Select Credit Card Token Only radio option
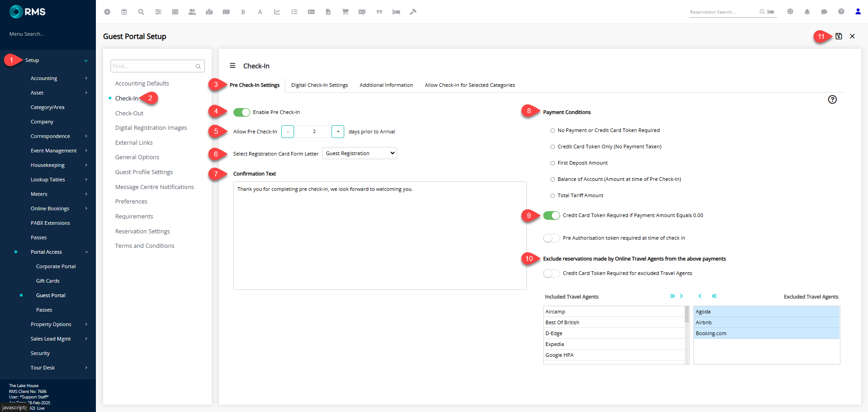 [x=552, y=147]
